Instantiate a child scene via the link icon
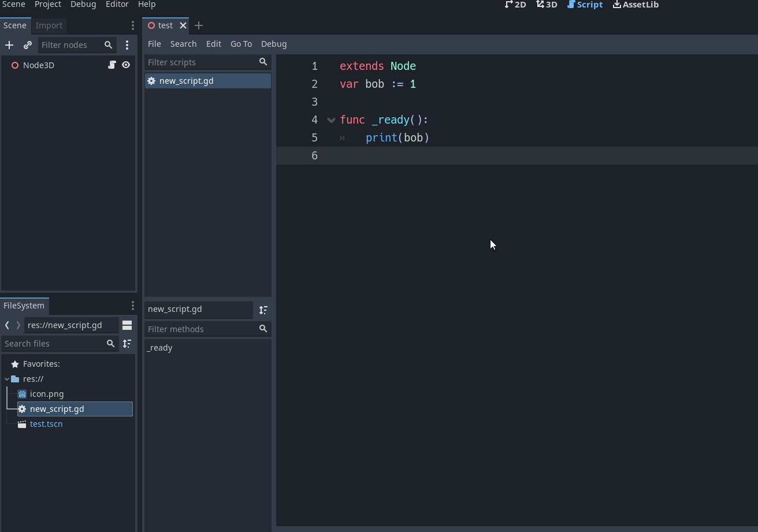Image resolution: width=758 pixels, height=532 pixels. 27,45
